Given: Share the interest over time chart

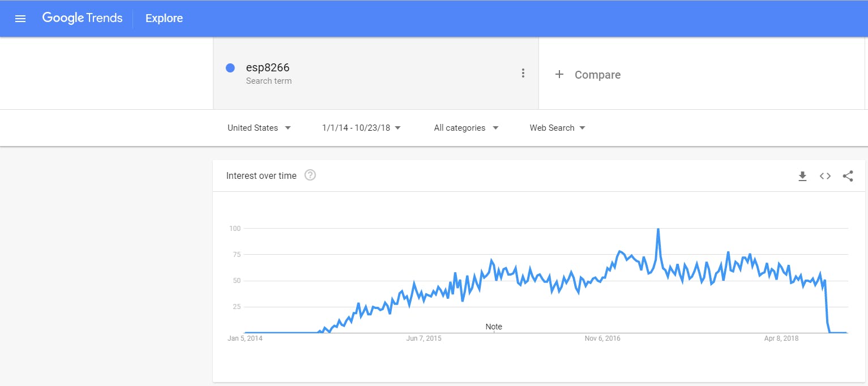Looking at the screenshot, I should point(848,176).
